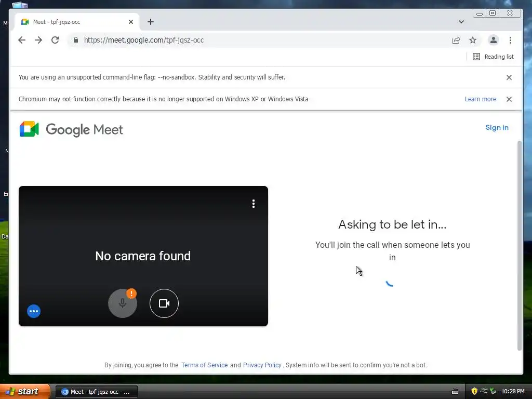Click the taskbar clock 10:28 PM
Image resolution: width=532 pixels, height=399 pixels.
click(513, 392)
